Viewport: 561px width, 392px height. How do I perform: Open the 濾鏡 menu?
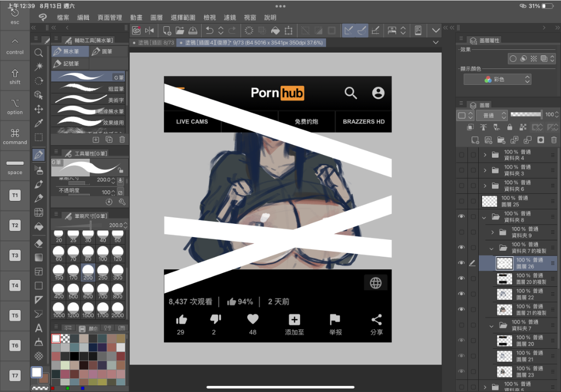click(230, 18)
